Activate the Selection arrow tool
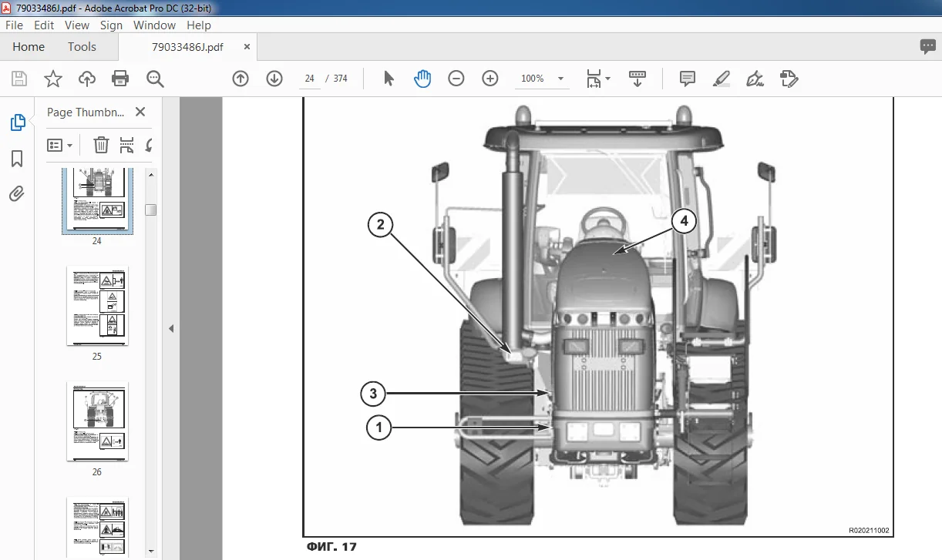 (x=389, y=79)
